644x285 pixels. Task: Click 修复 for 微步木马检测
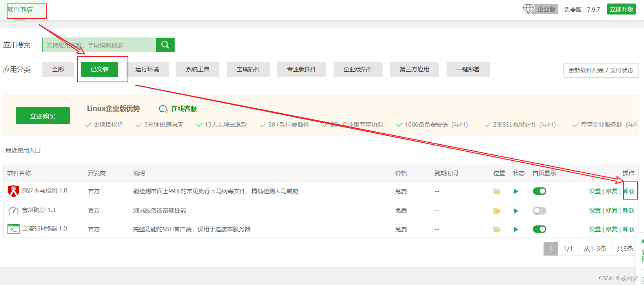[611, 191]
